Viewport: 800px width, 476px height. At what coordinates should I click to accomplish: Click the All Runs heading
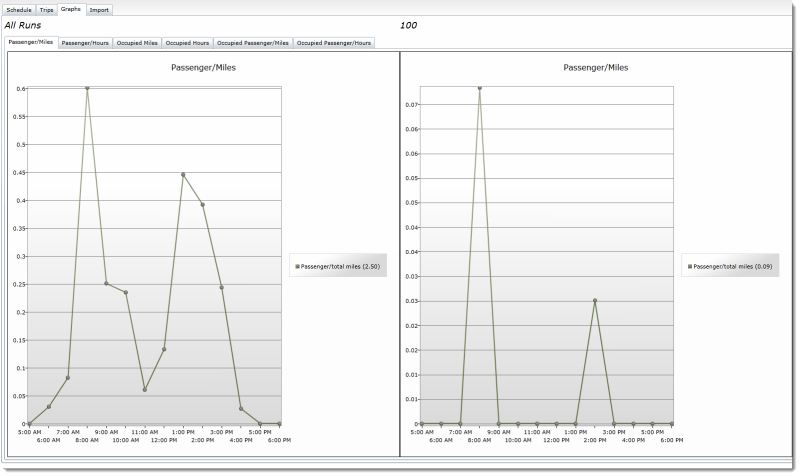tap(25, 25)
